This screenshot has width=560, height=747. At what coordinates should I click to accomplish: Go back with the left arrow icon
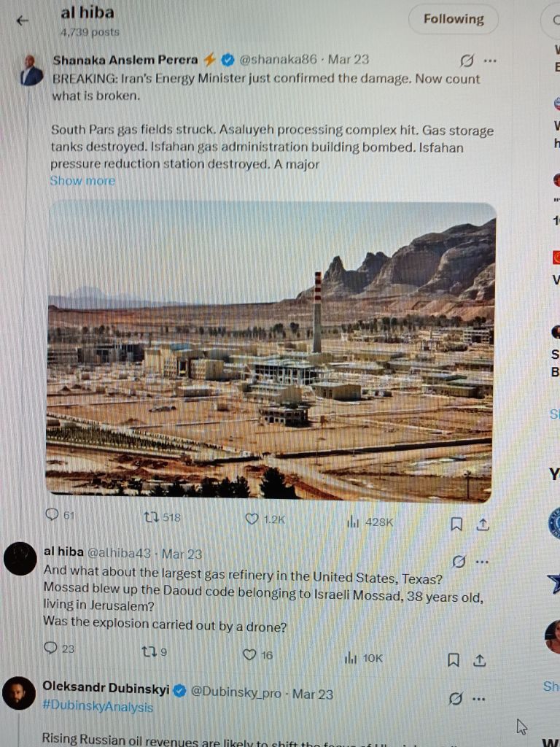(x=23, y=20)
